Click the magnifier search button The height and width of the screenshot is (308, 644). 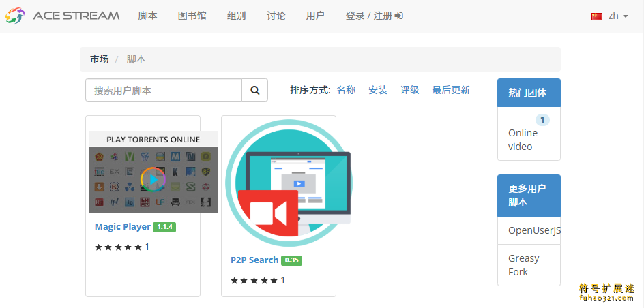click(x=255, y=90)
